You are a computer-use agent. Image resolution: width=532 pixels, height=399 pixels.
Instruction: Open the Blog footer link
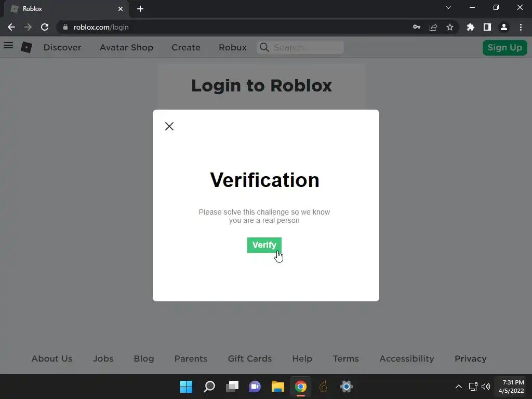pos(144,358)
